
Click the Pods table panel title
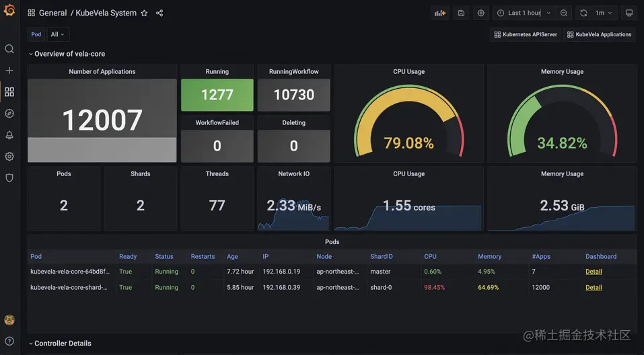pyautogui.click(x=332, y=242)
